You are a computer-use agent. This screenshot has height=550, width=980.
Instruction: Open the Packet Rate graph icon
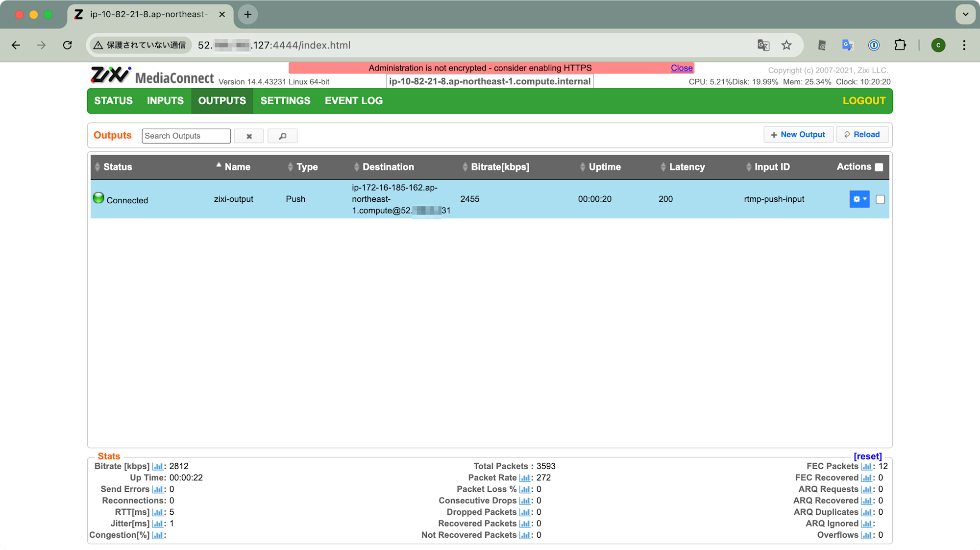tap(524, 478)
